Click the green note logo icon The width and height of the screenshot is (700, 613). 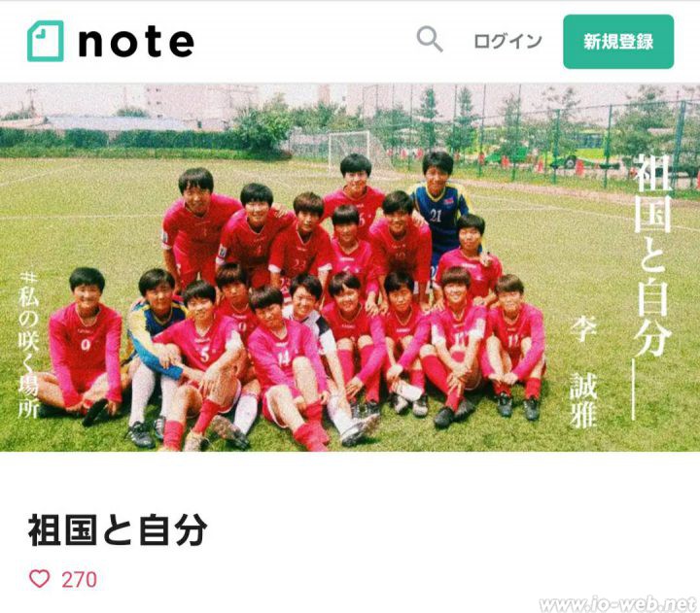(45, 41)
